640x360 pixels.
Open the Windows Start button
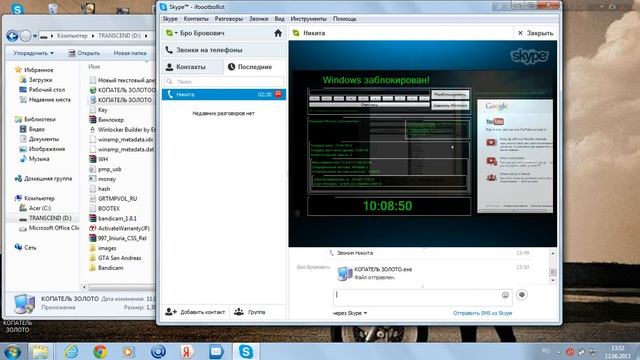click(12, 351)
